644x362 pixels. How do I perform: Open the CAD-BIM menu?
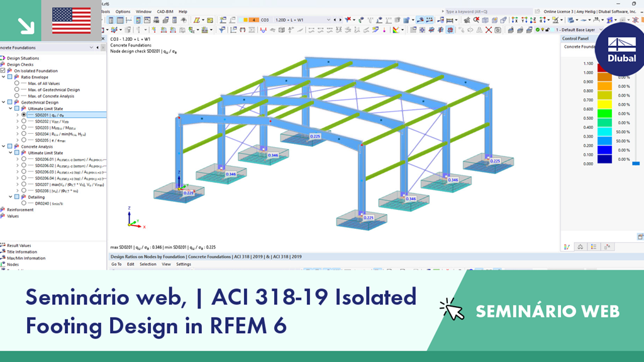tap(165, 11)
